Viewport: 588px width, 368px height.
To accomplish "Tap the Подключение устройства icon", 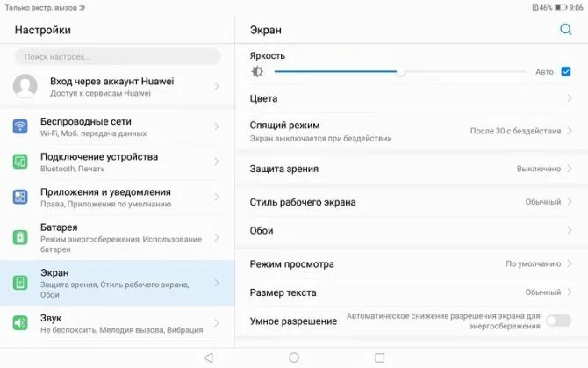I will tap(20, 162).
